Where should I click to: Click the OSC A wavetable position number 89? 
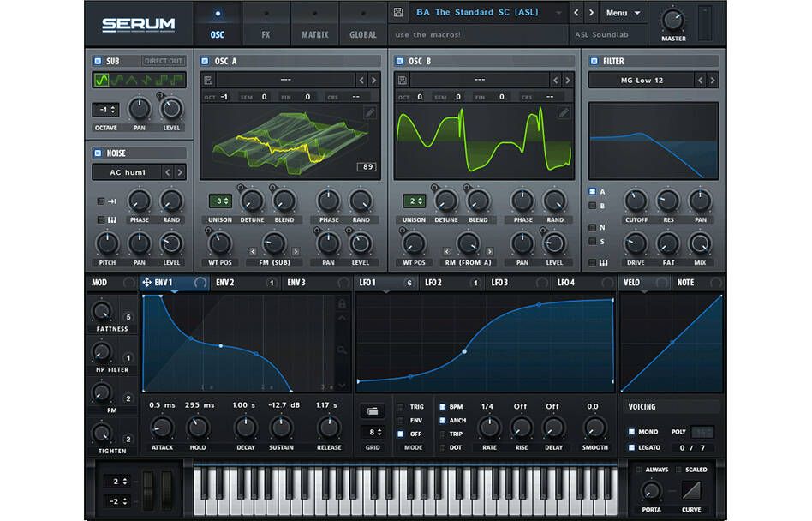coord(367,167)
